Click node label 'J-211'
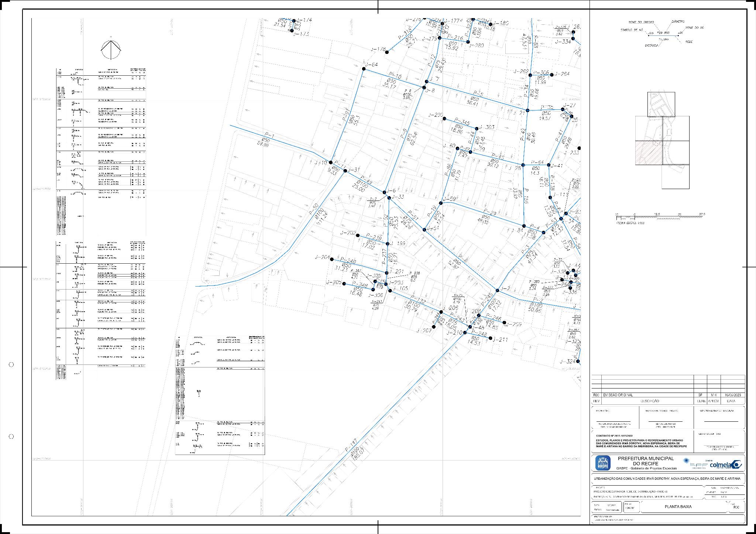The width and height of the screenshot is (756, 534). [x=500, y=339]
